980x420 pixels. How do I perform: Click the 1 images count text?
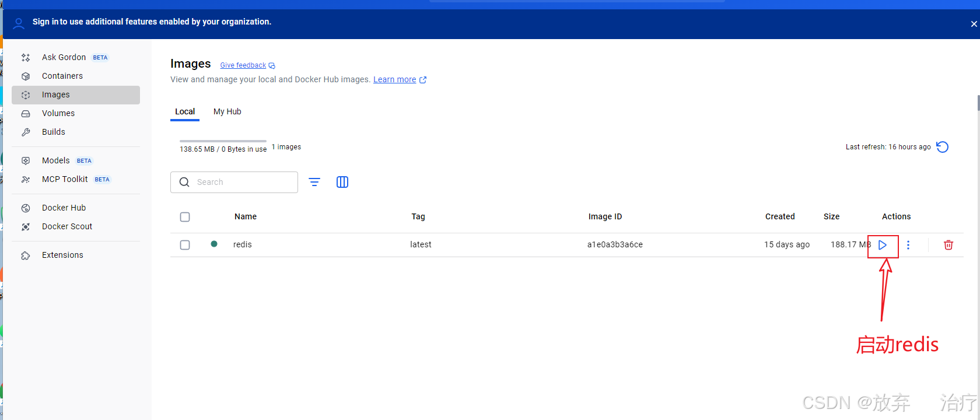point(286,147)
